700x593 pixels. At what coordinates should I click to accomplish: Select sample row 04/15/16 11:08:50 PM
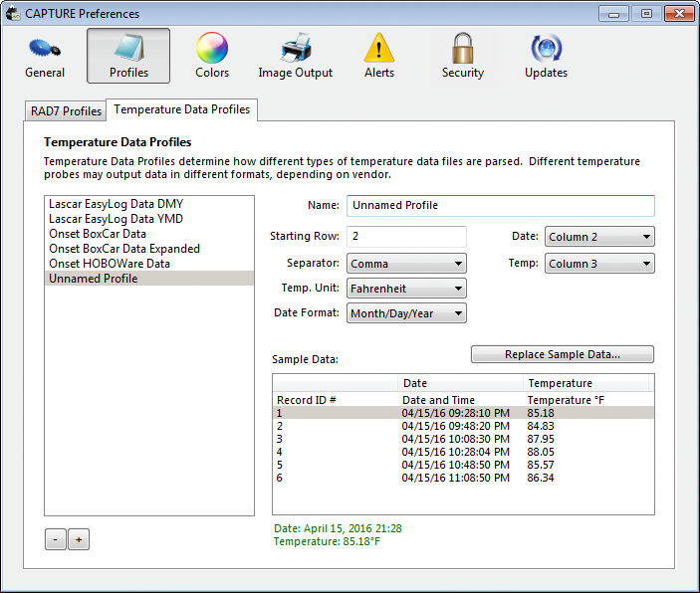(463, 478)
